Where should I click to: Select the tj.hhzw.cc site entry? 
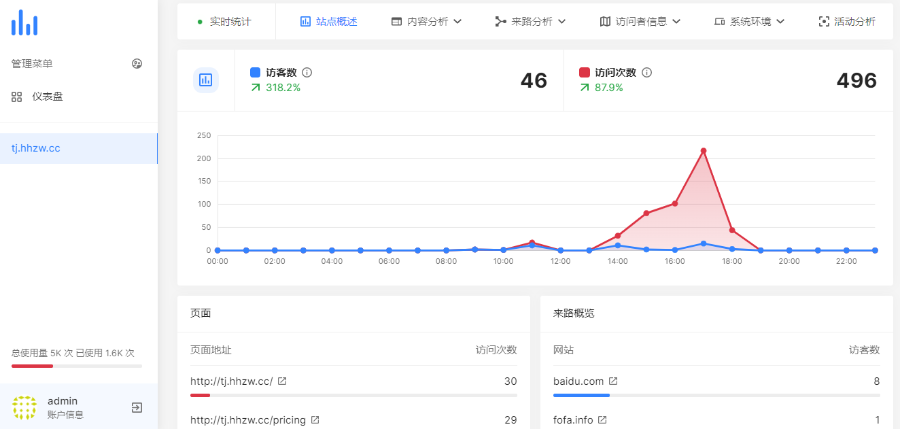point(79,149)
